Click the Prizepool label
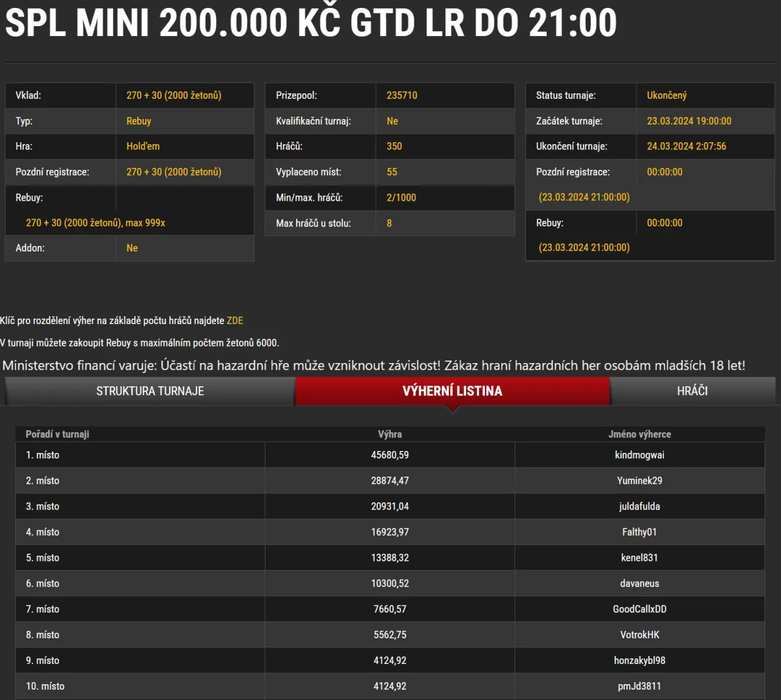Screen dimensions: 781x700 pos(297,95)
